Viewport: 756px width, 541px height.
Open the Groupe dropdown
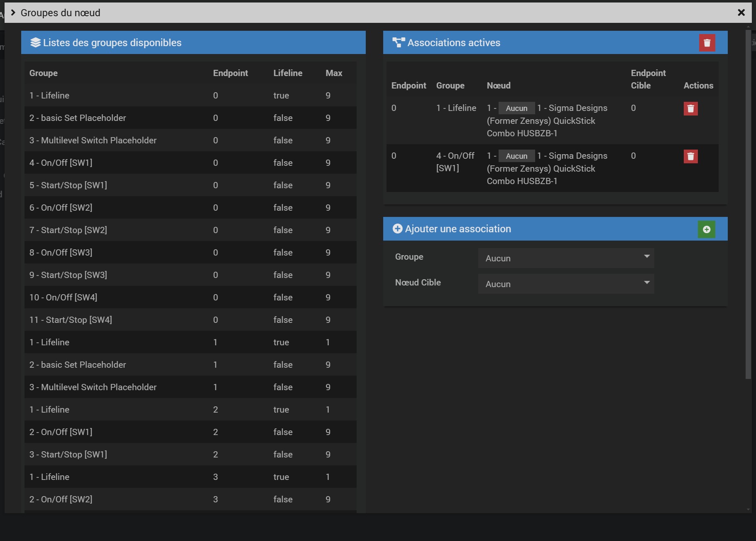[566, 258]
